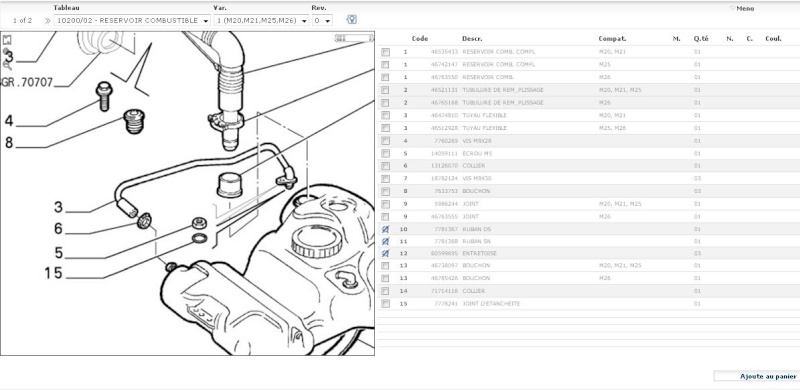Click the Descr. column header
800x390 pixels.
click(472, 39)
